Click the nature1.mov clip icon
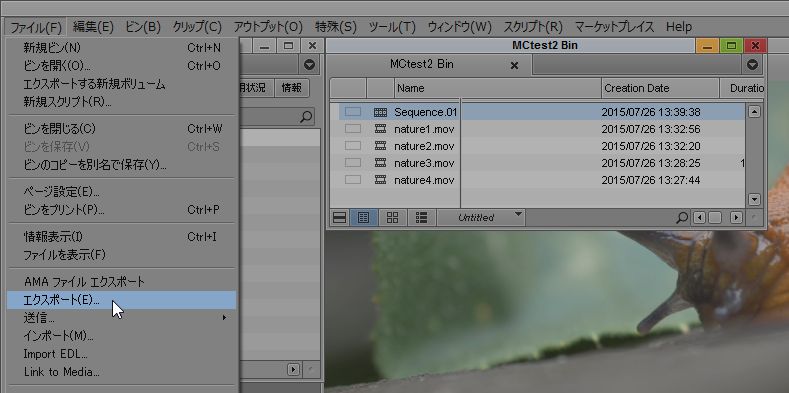 (380, 129)
